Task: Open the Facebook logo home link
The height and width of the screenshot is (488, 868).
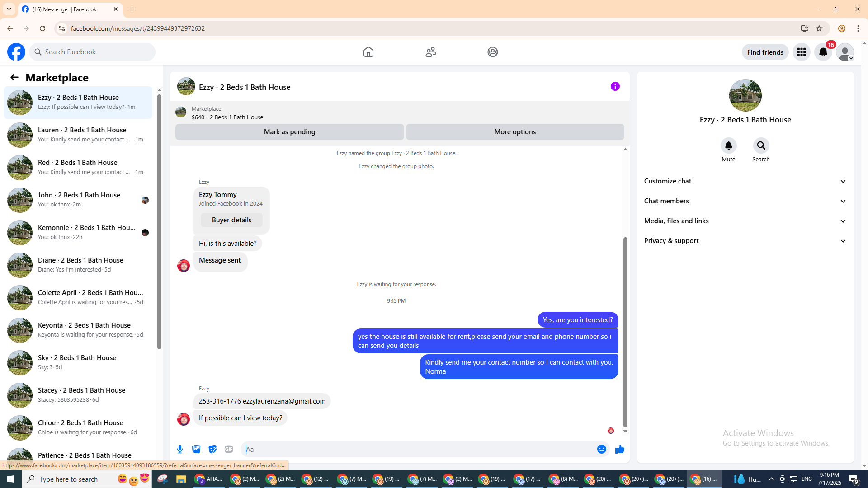Action: point(16,52)
